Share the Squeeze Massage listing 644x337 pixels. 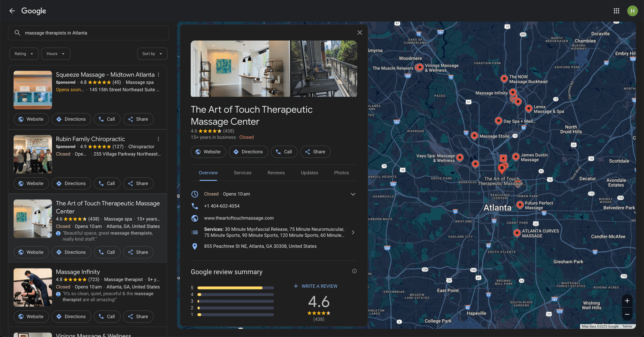[x=138, y=119]
